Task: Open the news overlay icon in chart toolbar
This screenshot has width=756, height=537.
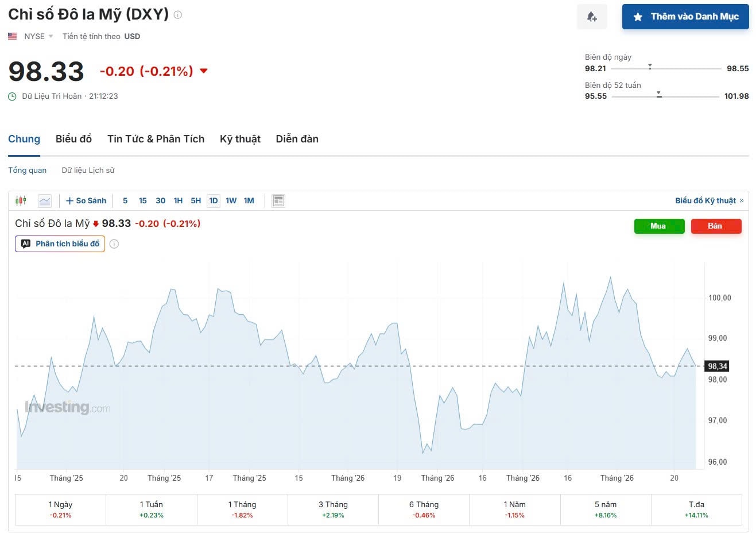Action: (x=278, y=200)
